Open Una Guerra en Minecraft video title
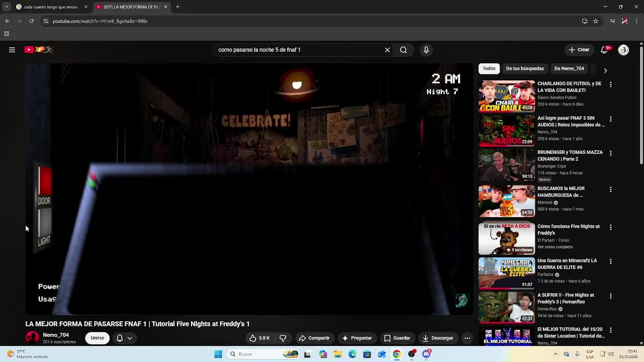Image resolution: width=644 pixels, height=362 pixels. coord(567,264)
